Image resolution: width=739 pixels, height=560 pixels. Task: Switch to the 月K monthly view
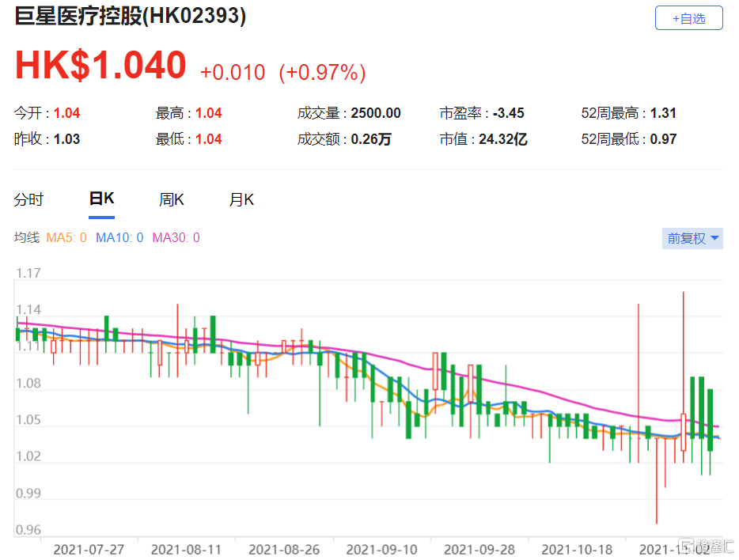(x=241, y=199)
